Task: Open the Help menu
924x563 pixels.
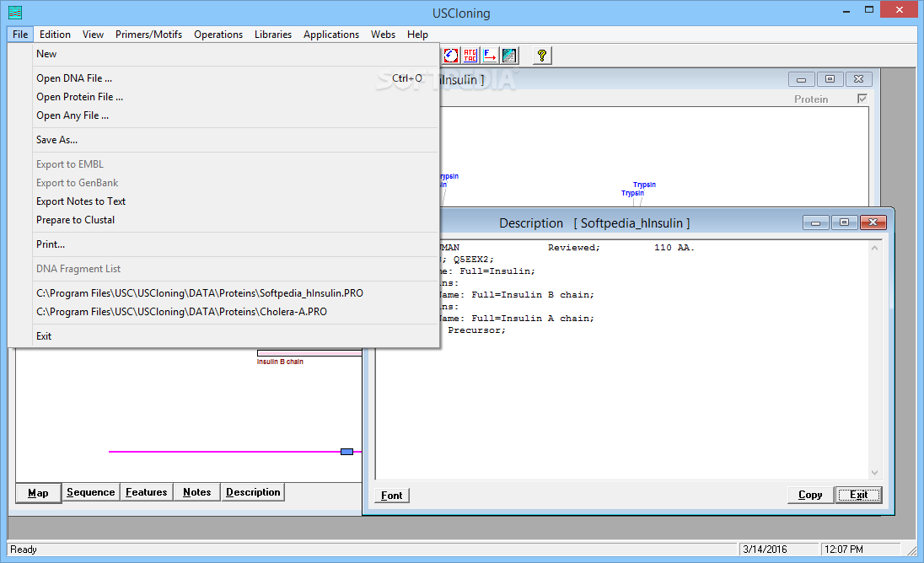Action: tap(417, 35)
